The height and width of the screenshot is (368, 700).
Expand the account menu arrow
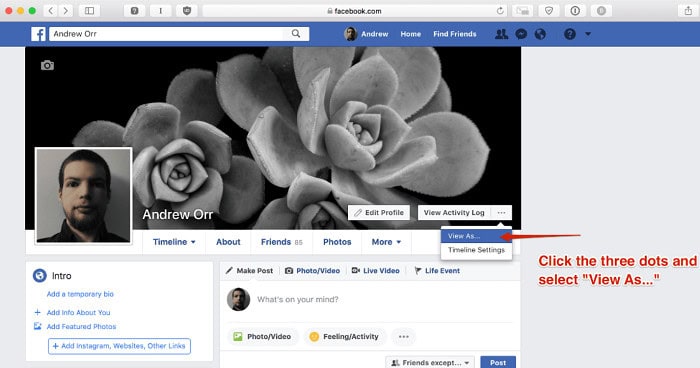(x=588, y=34)
